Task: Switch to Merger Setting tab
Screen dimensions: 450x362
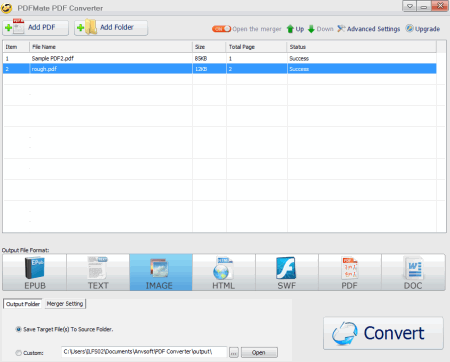Action: tap(65, 304)
